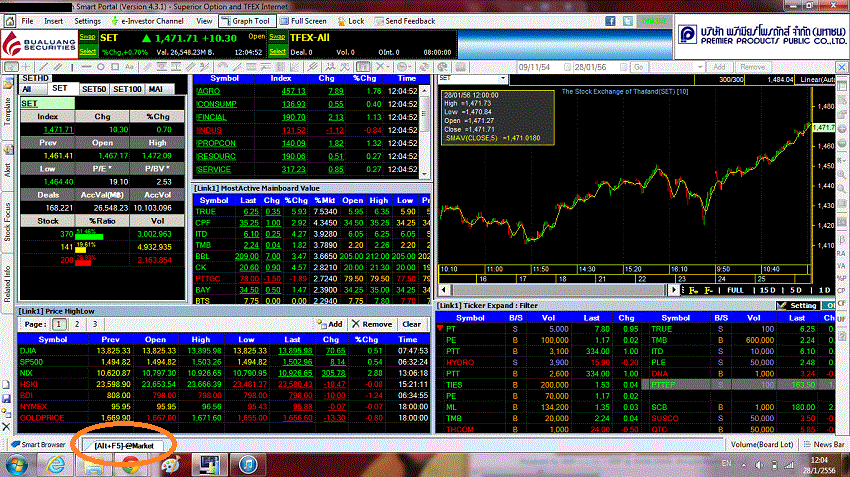Select the 5 D chart range

[795, 291]
